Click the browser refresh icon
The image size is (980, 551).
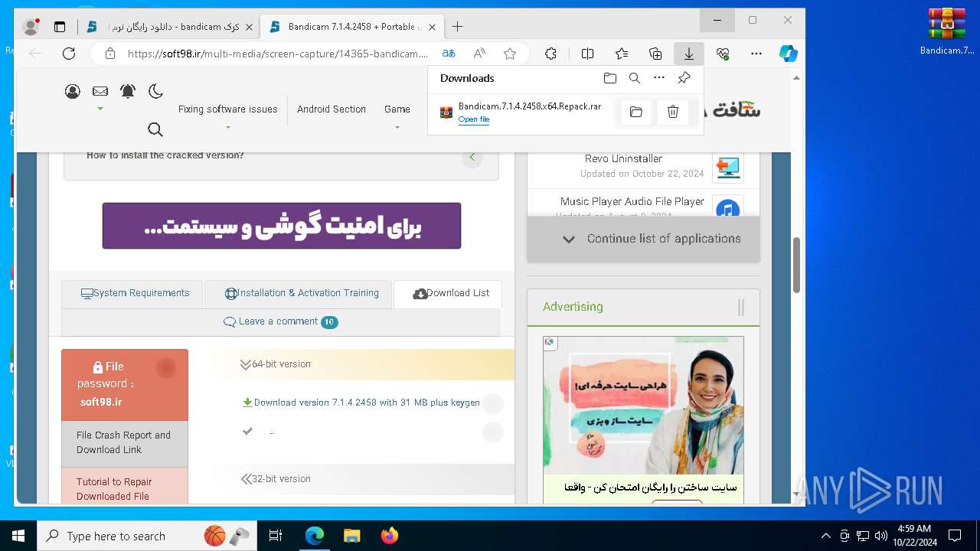tap(69, 54)
